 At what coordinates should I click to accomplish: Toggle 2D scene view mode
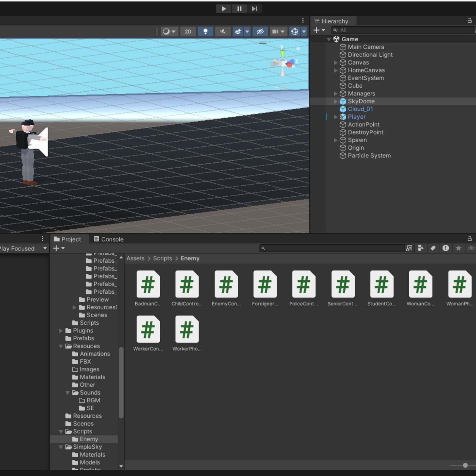[x=188, y=32]
